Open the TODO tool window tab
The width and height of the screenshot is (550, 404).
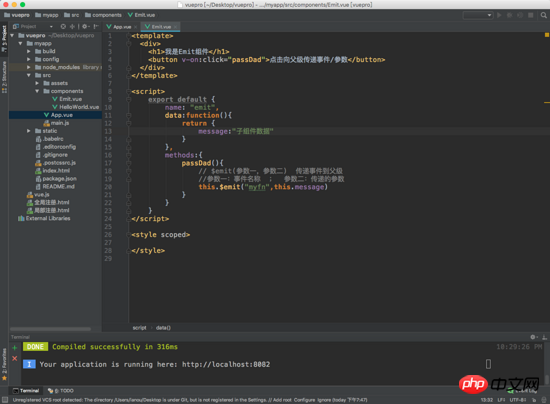click(x=60, y=391)
